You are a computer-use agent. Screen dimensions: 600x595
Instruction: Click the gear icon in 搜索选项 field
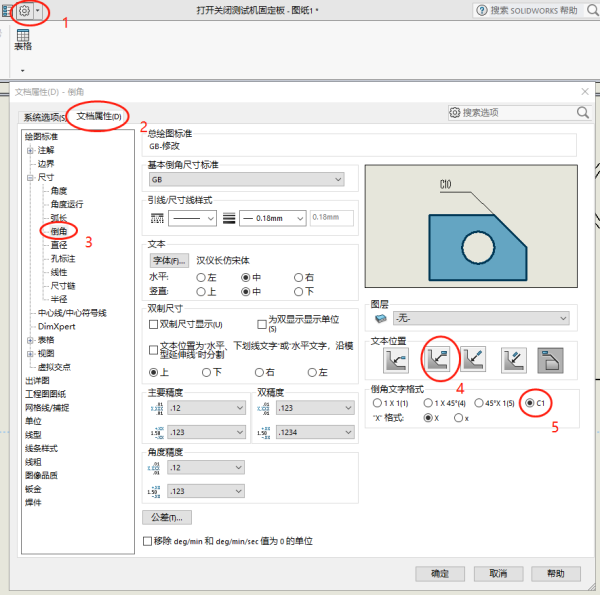click(x=455, y=112)
